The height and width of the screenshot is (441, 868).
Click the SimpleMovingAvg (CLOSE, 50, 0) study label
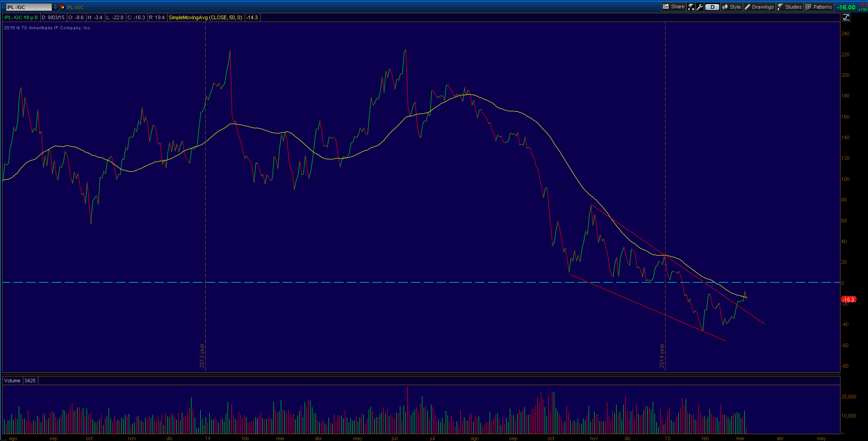[206, 17]
